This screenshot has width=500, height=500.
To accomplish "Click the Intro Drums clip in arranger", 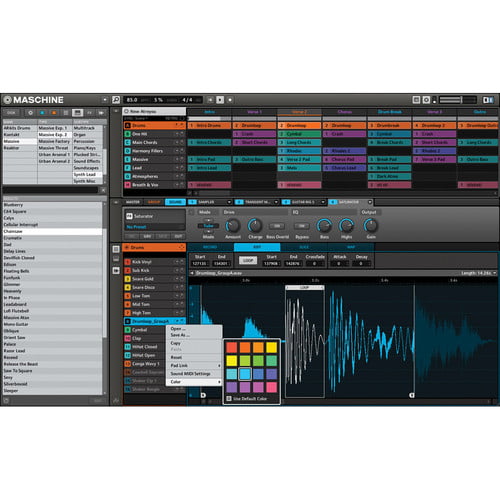I will point(209,125).
